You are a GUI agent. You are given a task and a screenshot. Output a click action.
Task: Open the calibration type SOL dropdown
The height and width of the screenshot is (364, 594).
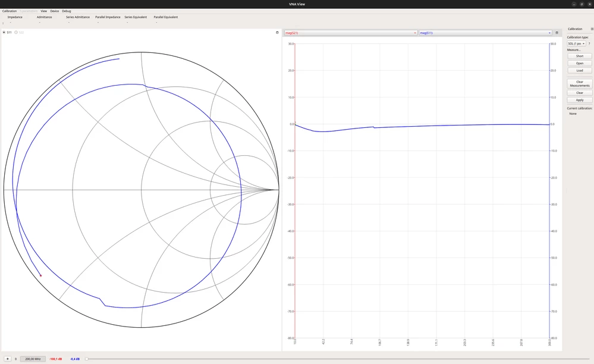[x=576, y=43]
